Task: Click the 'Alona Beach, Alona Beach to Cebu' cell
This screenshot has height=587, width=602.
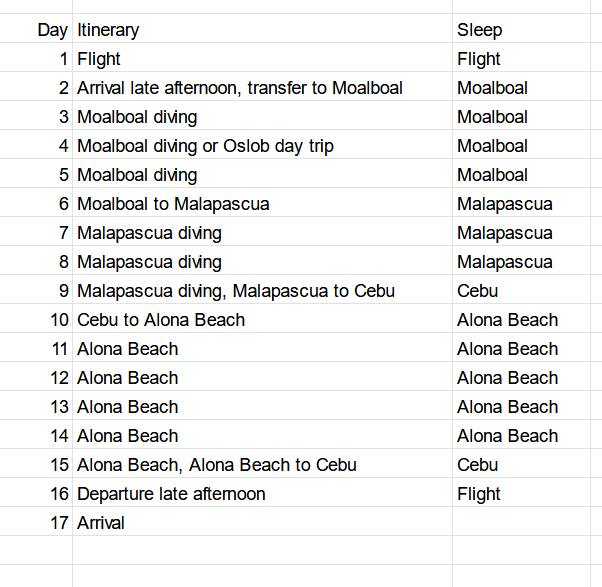Action: (217, 465)
